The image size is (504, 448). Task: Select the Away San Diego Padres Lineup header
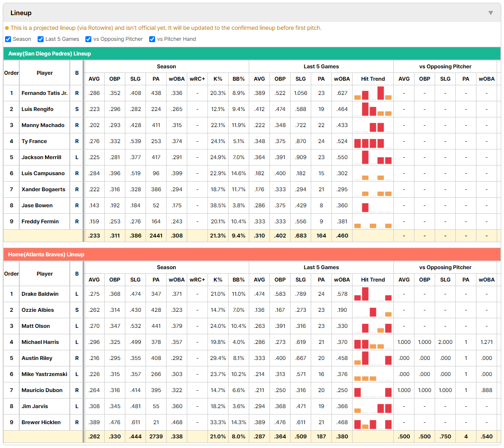tap(252, 54)
